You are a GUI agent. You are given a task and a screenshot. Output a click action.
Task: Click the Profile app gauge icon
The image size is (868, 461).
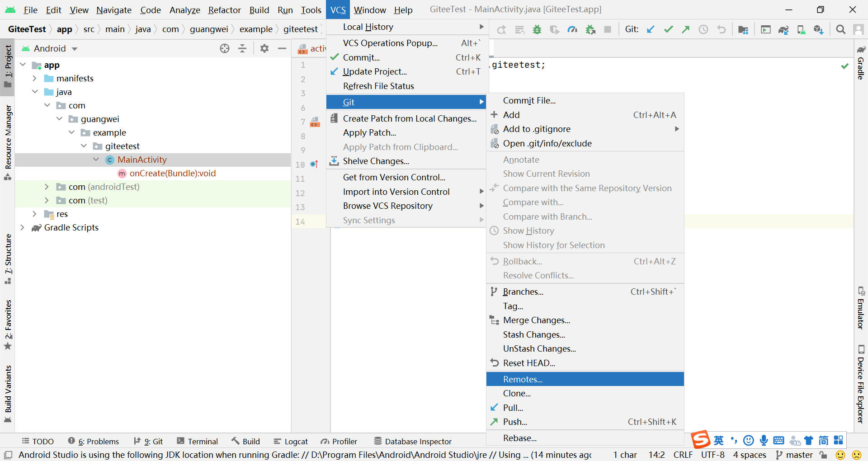(x=572, y=29)
